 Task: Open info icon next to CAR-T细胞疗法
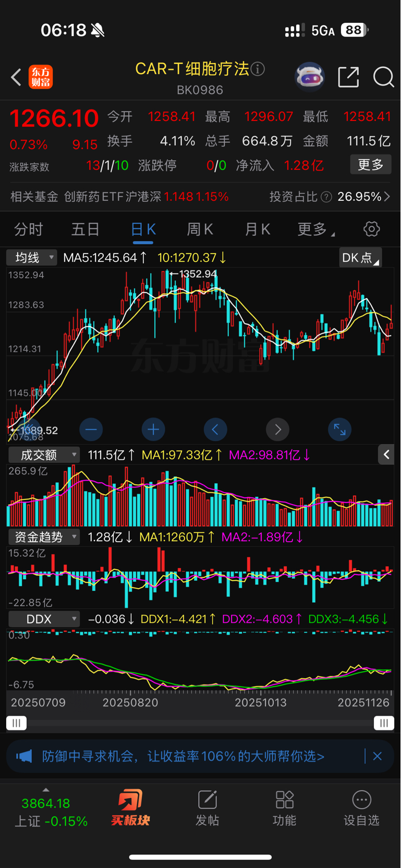coord(258,69)
